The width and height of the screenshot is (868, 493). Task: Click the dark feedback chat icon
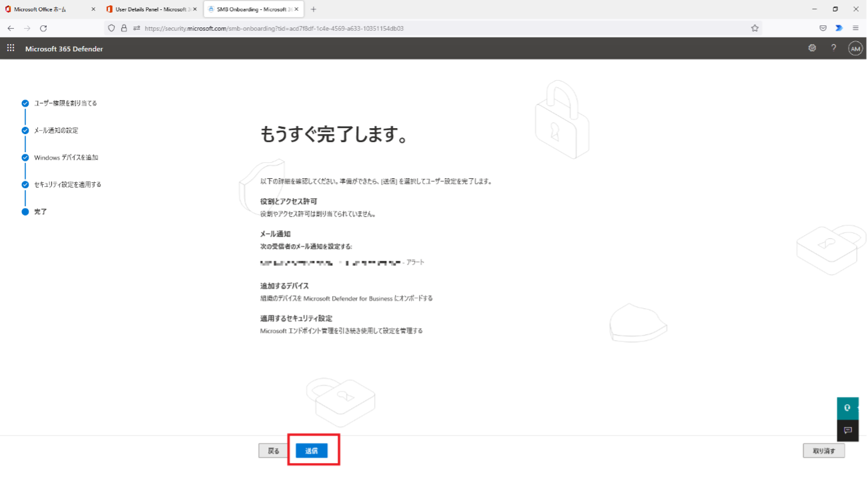point(848,430)
